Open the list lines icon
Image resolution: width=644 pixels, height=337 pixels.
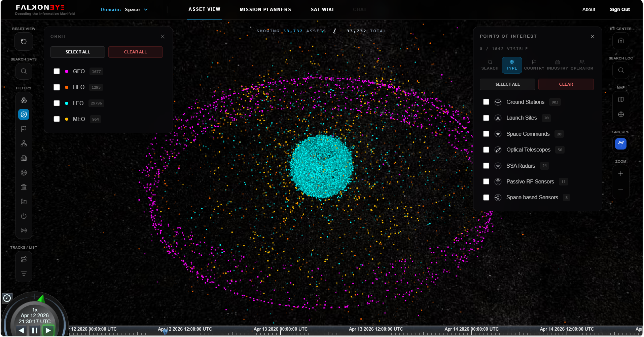pos(24,273)
